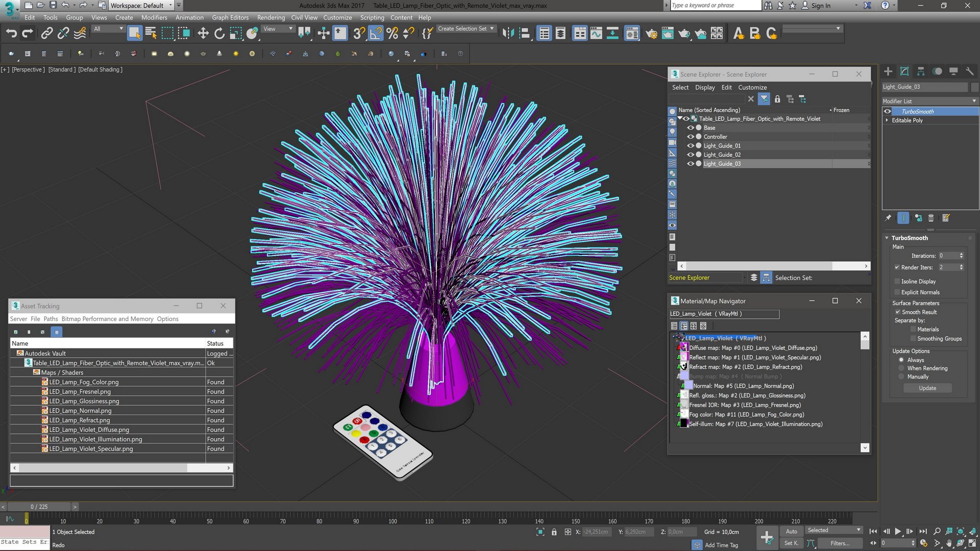Select the When Rendering radio option
980x551 pixels.
(x=901, y=368)
